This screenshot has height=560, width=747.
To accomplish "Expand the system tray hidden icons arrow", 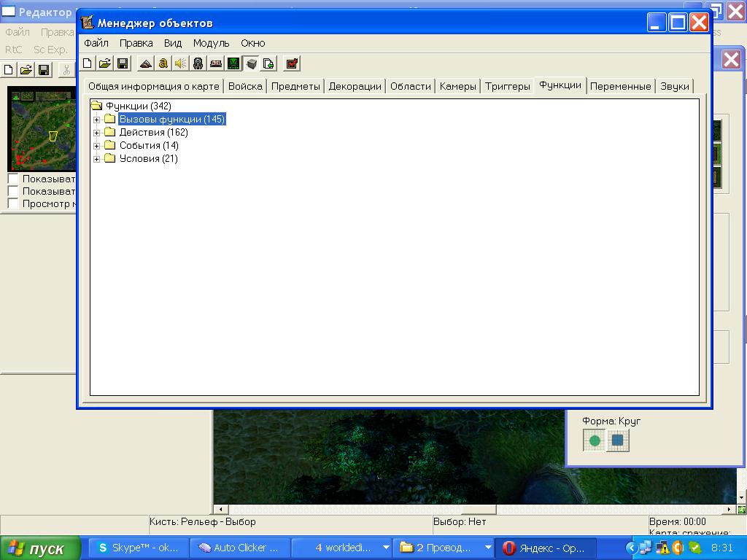I will 632,548.
